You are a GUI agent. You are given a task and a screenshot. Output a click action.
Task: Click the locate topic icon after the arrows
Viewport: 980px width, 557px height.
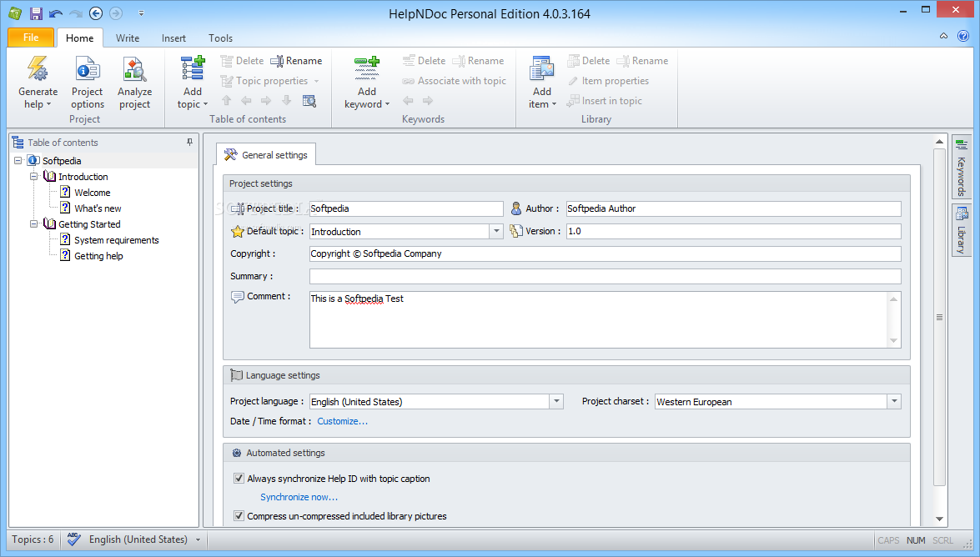[309, 101]
